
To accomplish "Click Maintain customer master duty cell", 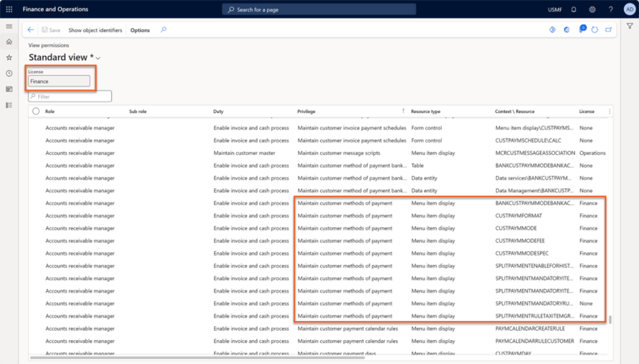I will click(x=244, y=153).
